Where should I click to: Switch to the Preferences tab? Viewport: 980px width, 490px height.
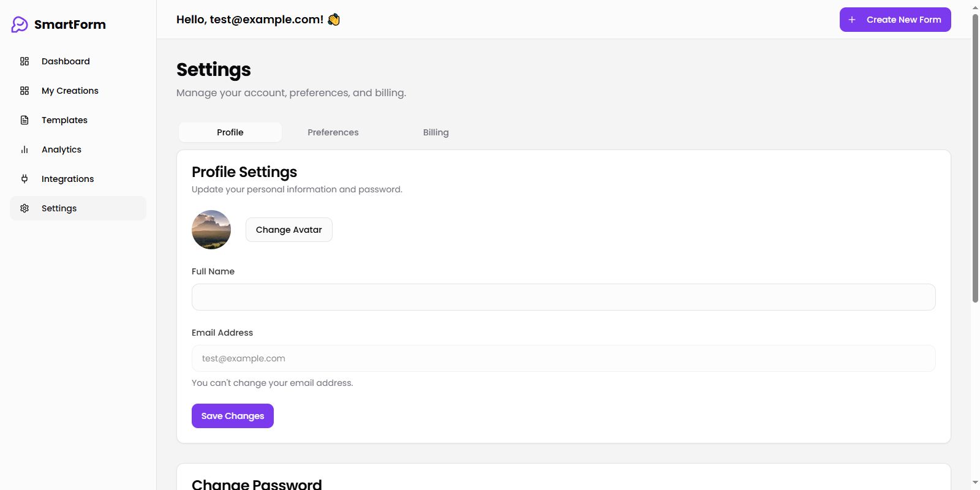(333, 132)
